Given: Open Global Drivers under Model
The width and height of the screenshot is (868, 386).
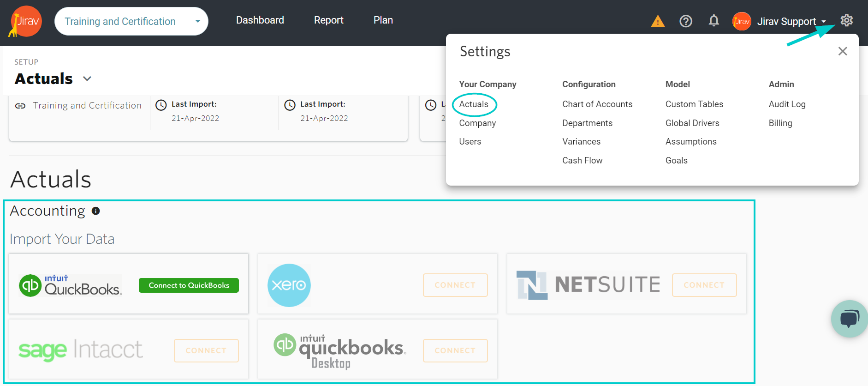Looking at the screenshot, I should click(692, 123).
